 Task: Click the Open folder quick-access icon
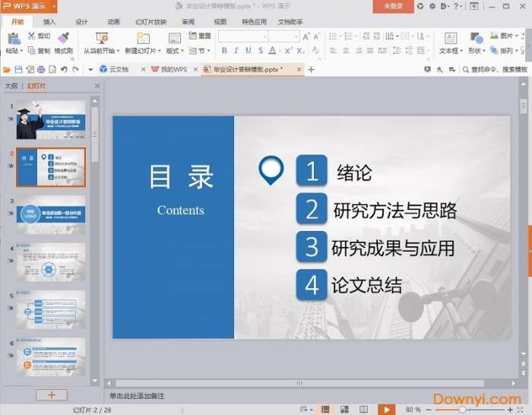tap(7, 70)
